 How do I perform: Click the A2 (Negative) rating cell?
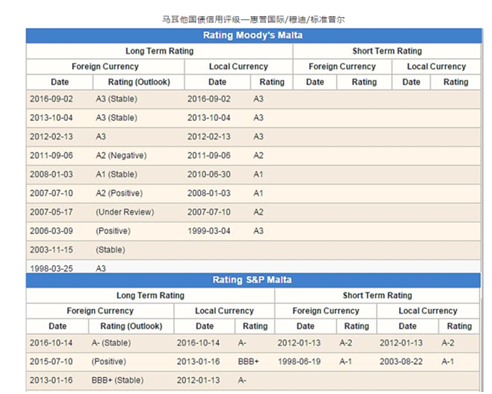[x=121, y=155]
